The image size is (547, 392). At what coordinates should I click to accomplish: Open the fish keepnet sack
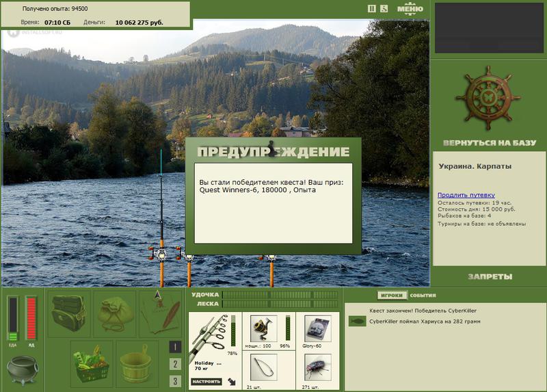(x=115, y=314)
